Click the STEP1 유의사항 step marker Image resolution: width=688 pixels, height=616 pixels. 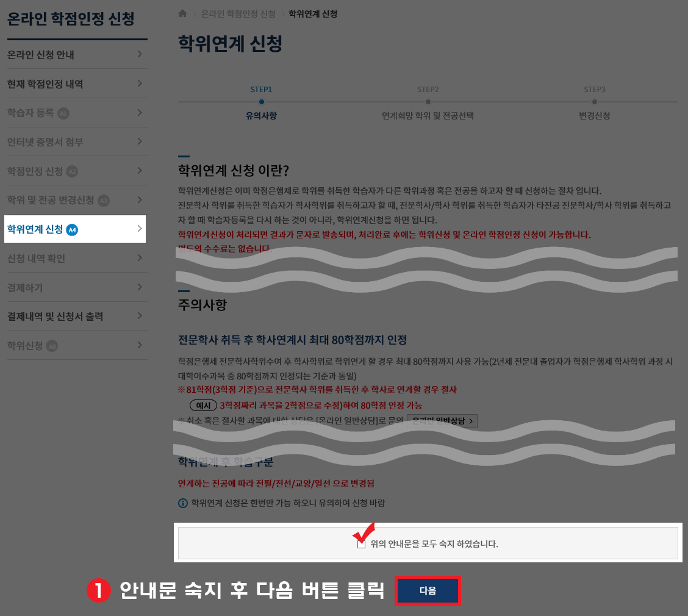[262, 102]
